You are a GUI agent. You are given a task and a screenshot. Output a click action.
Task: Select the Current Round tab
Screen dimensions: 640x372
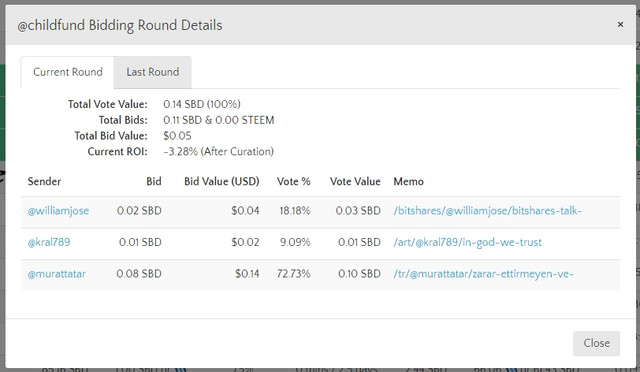68,72
